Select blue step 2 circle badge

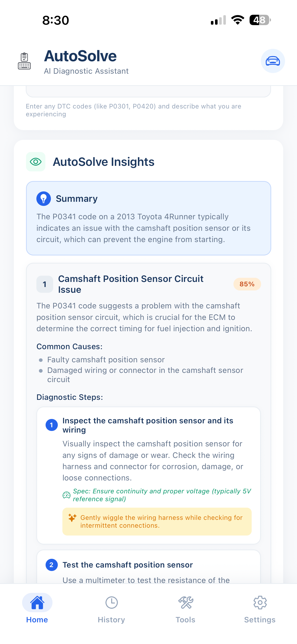52,565
